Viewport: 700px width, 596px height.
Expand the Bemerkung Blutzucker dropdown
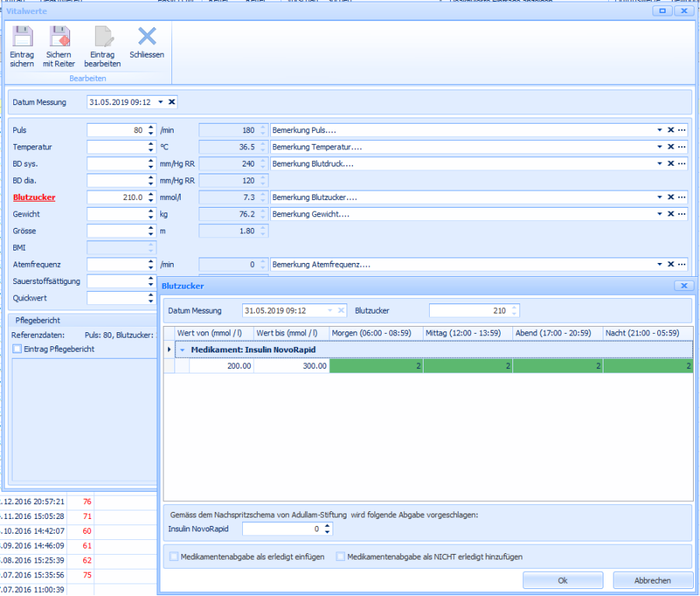[x=659, y=198]
